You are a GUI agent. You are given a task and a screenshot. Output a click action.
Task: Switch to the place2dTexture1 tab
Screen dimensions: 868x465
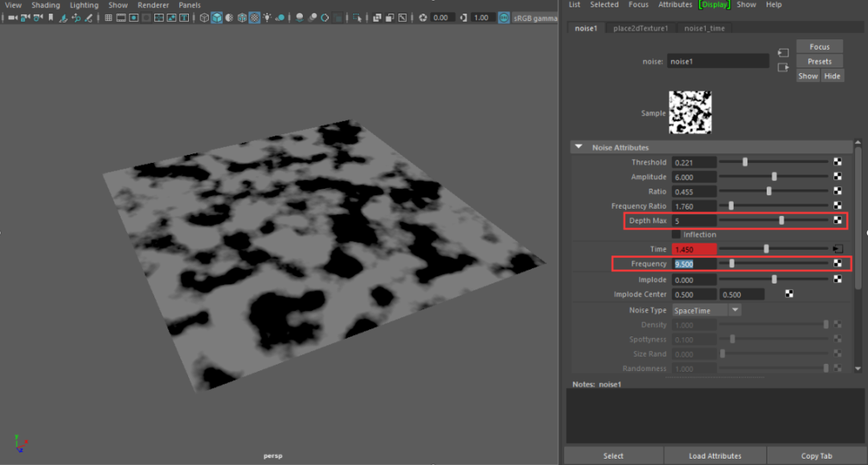pyautogui.click(x=641, y=28)
